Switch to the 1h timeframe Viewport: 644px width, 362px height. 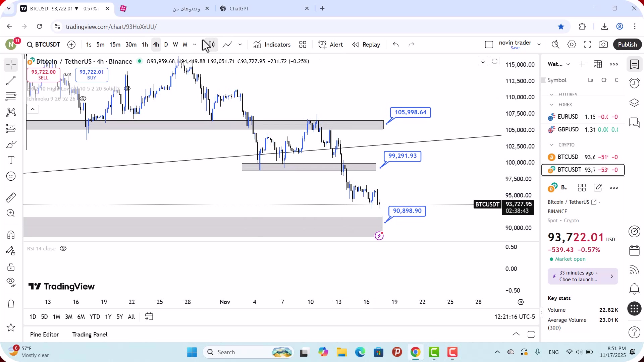tap(145, 45)
